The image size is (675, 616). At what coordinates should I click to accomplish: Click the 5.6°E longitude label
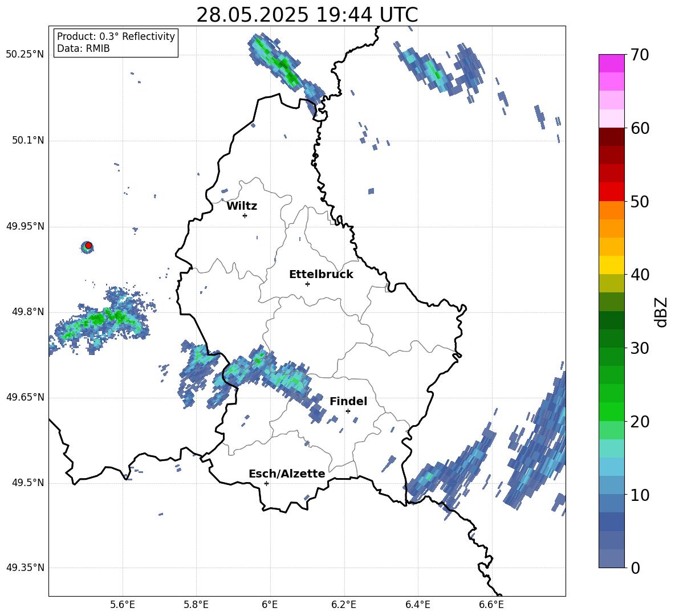click(123, 605)
